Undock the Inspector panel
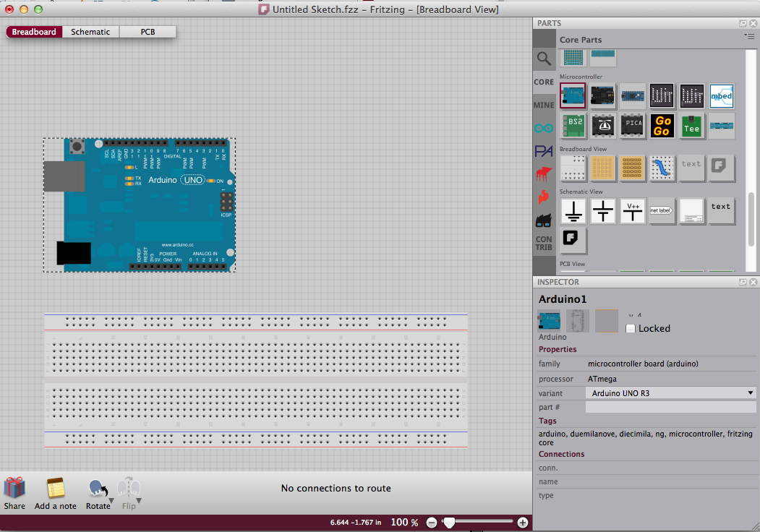Screen dimensions: 760x532 pos(743,282)
